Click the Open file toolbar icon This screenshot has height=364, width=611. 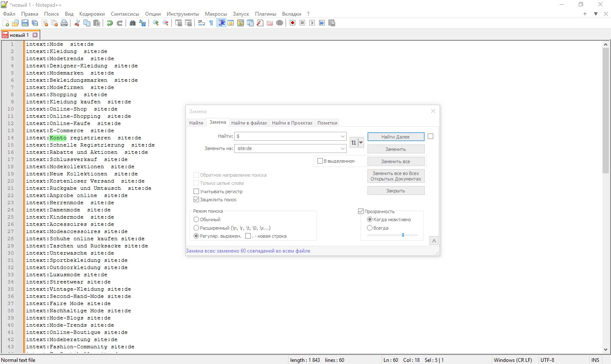point(15,23)
